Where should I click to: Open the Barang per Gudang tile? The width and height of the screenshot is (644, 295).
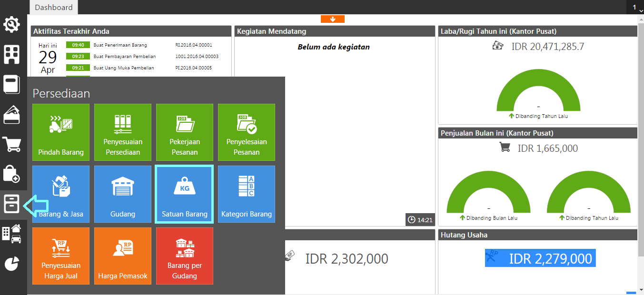click(x=185, y=256)
